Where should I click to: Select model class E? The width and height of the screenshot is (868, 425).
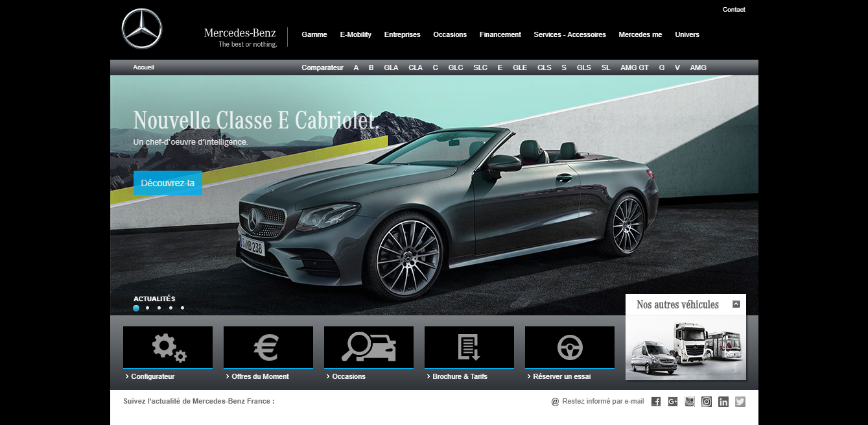[500, 67]
